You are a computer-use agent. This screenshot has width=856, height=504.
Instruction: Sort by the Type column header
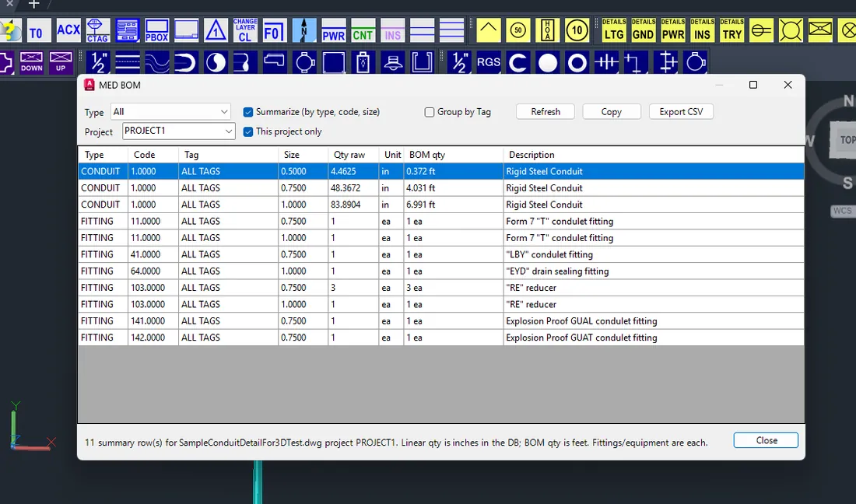click(103, 154)
